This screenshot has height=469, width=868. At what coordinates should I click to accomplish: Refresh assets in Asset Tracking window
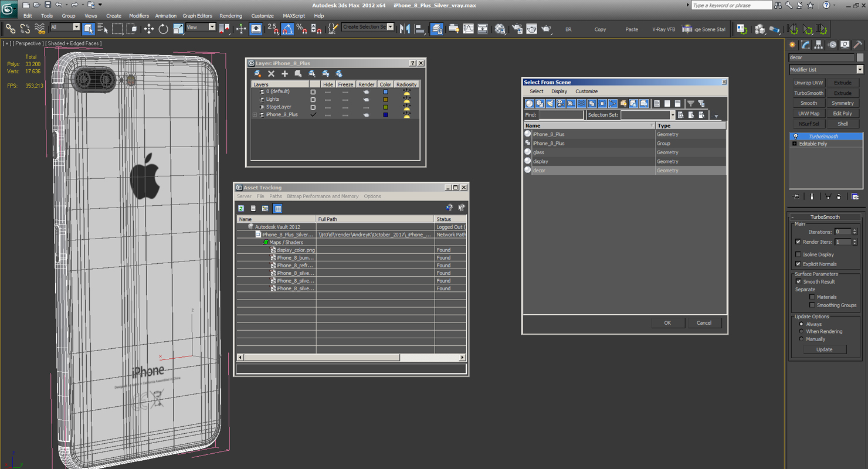point(241,208)
